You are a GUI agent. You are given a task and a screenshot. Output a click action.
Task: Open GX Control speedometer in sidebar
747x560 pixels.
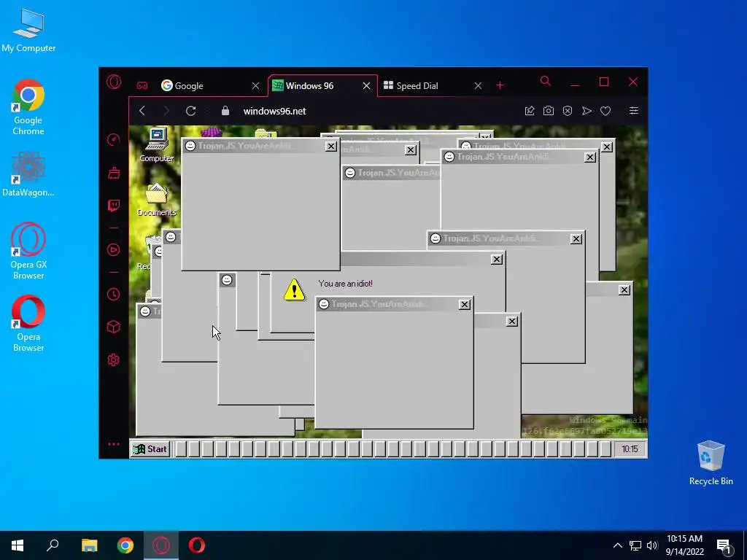click(x=113, y=139)
